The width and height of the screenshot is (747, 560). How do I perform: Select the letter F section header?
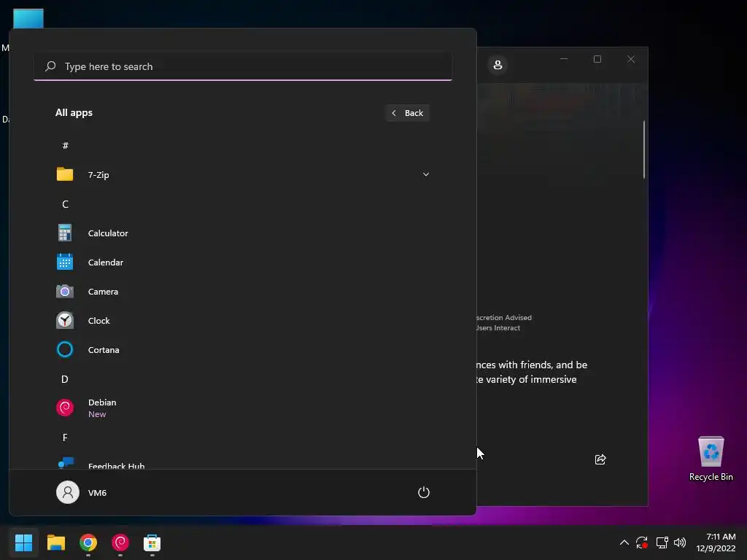65,437
